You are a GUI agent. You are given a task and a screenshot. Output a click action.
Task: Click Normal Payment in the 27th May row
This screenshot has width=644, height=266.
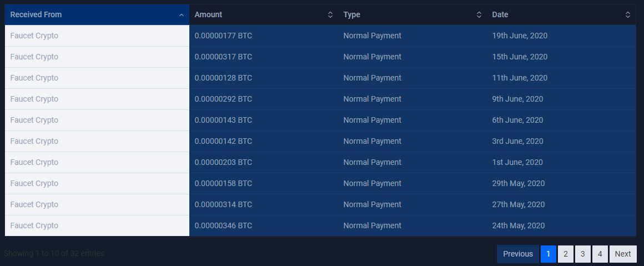pyautogui.click(x=372, y=204)
